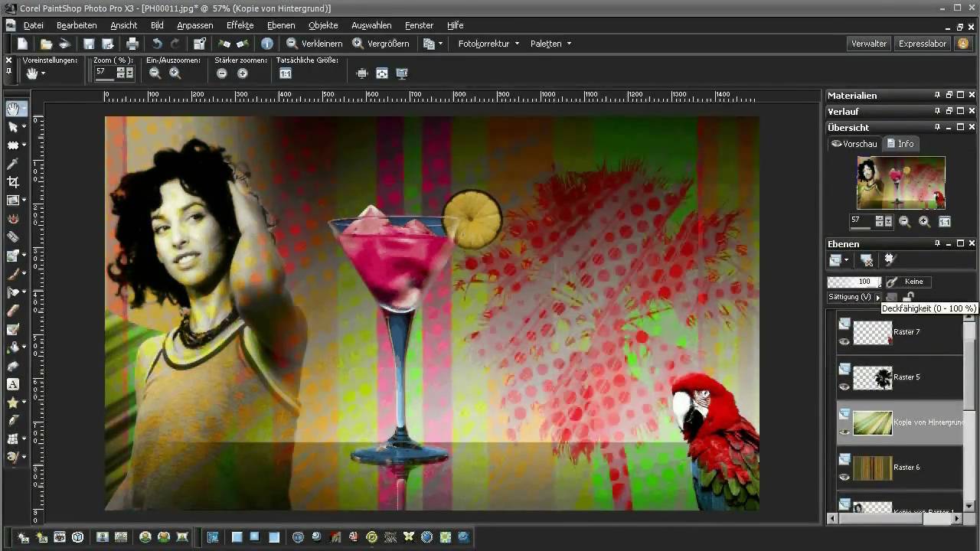This screenshot has height=551, width=980.
Task: Click the layer opacity slider showing 100
Action: click(854, 282)
